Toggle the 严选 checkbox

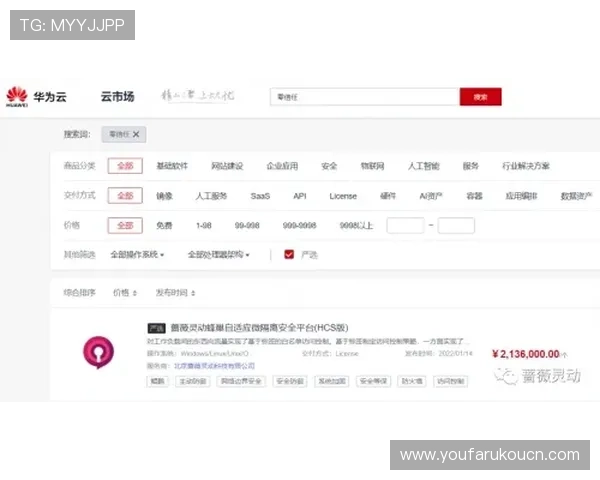(x=289, y=254)
